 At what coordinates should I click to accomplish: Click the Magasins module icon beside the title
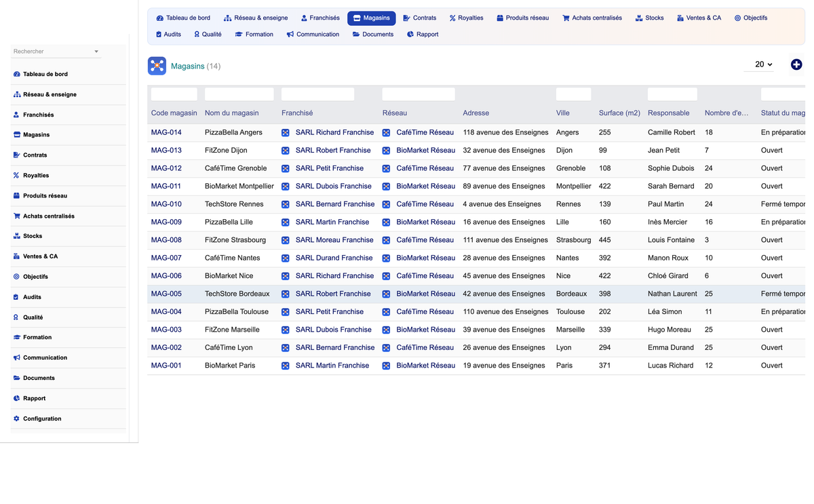click(x=157, y=66)
